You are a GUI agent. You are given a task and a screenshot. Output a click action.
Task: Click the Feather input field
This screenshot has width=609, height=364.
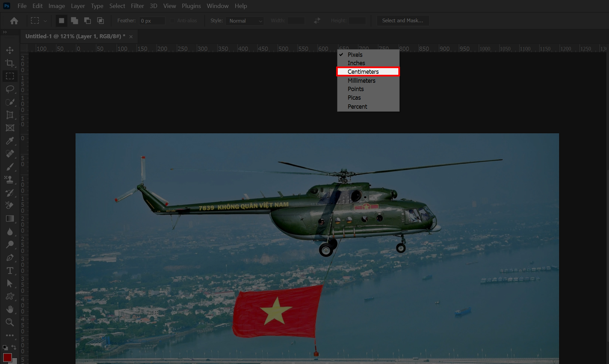coord(152,21)
